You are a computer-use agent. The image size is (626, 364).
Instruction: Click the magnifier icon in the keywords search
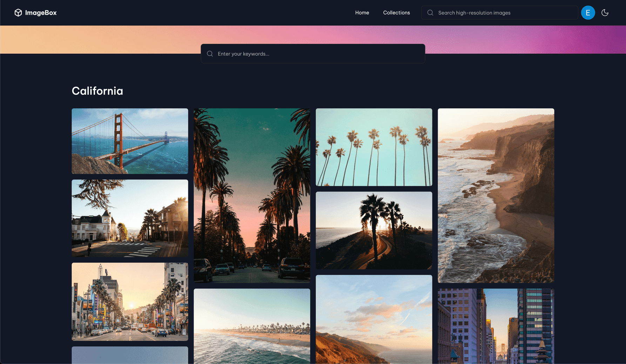point(210,54)
